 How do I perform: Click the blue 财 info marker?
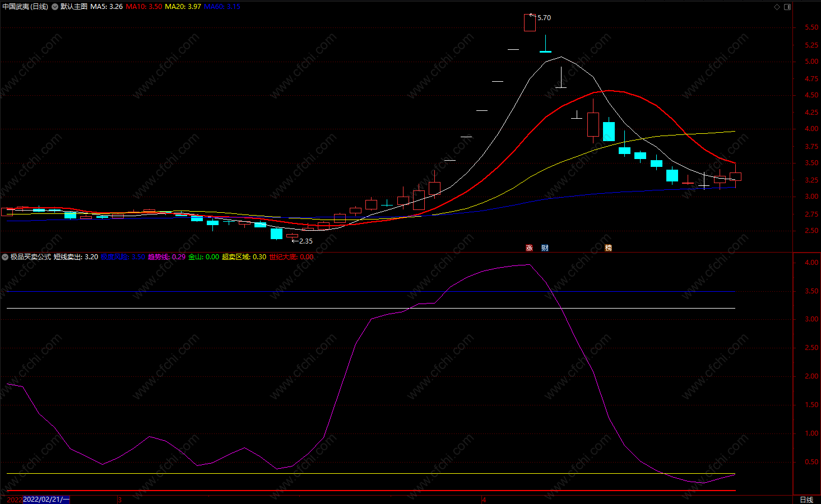(x=545, y=248)
